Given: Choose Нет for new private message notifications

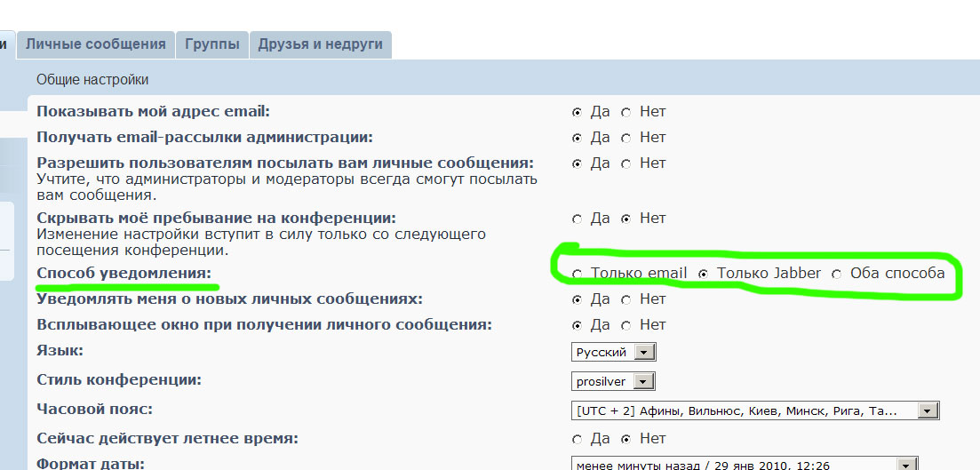Looking at the screenshot, I should point(626,300).
